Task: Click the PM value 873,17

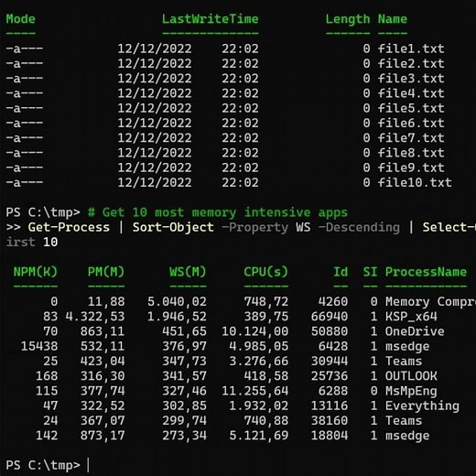Action: [x=103, y=436]
